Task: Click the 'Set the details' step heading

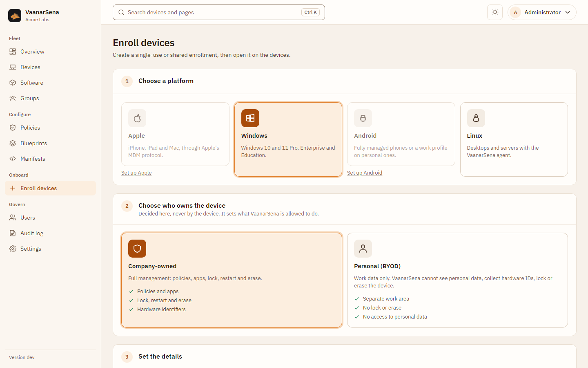Action: pyautogui.click(x=160, y=357)
